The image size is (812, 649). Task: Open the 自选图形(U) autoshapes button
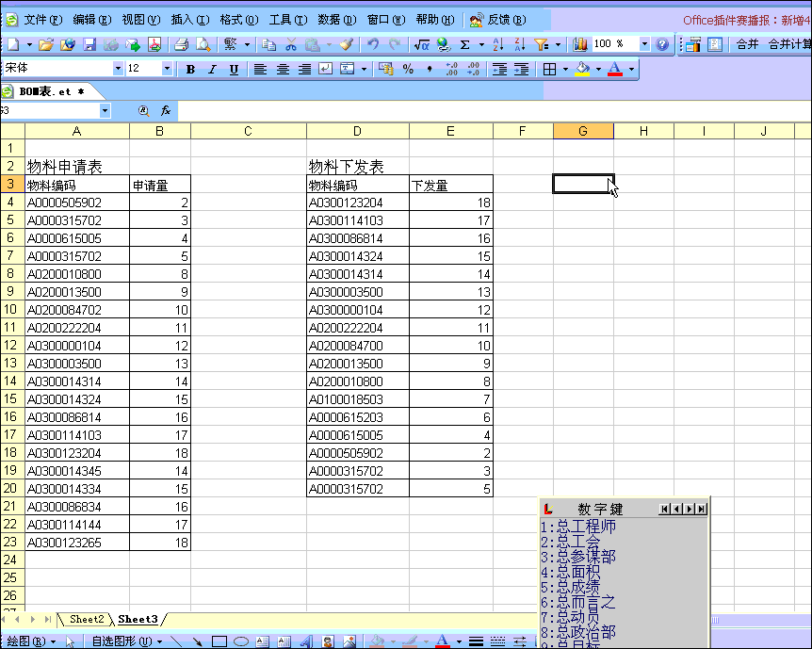click(x=126, y=641)
